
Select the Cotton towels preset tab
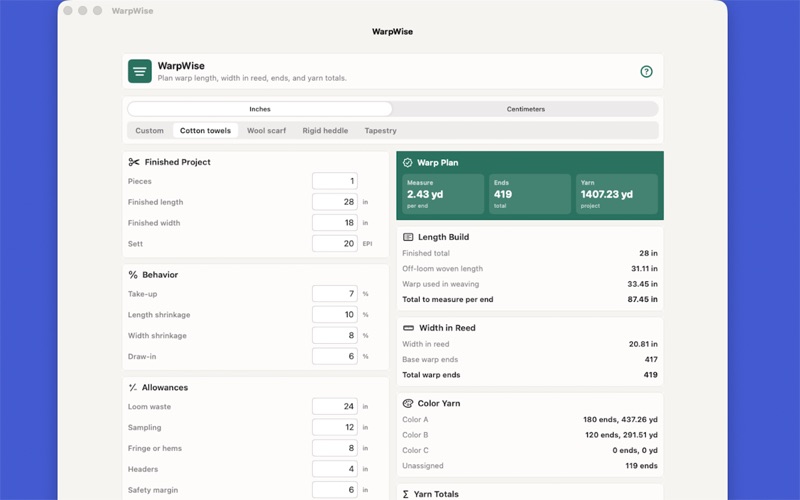click(205, 131)
